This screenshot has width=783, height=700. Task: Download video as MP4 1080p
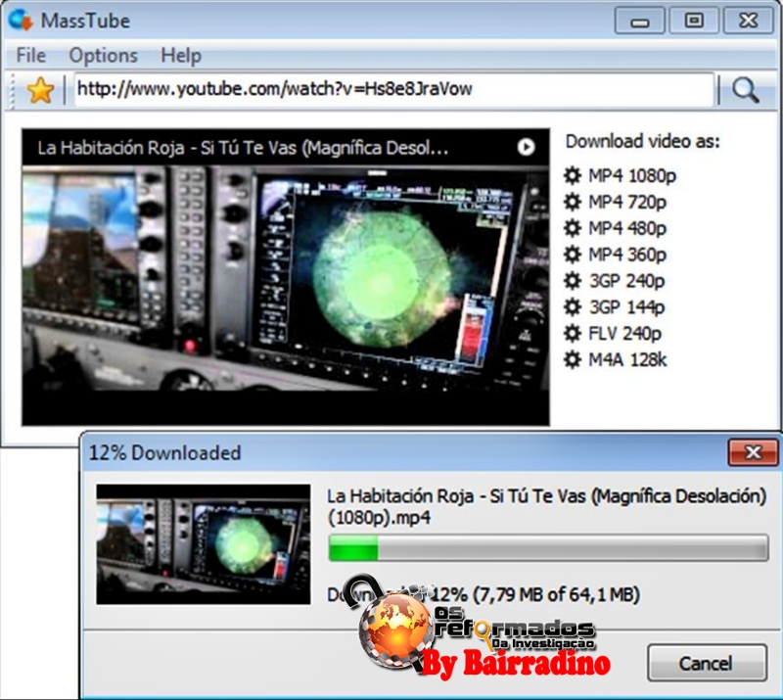click(632, 176)
